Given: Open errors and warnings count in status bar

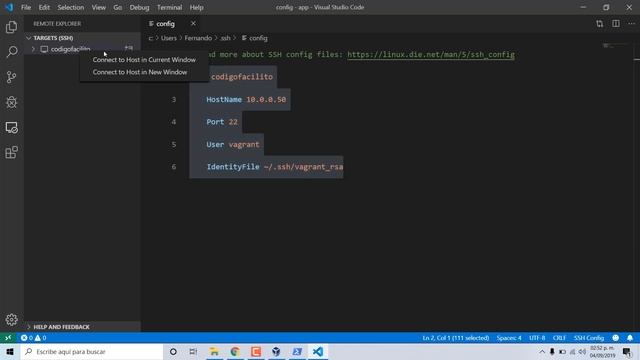Looking at the screenshot, I should (x=33, y=338).
